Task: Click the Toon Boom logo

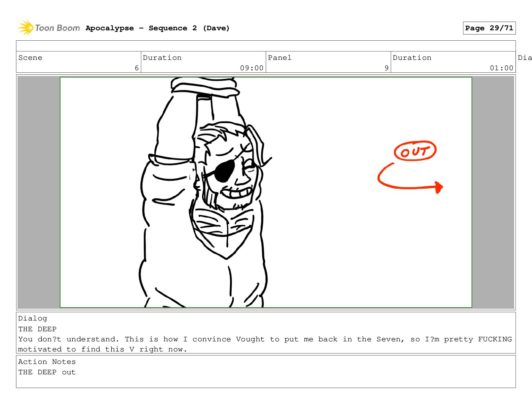Action: [x=49, y=28]
